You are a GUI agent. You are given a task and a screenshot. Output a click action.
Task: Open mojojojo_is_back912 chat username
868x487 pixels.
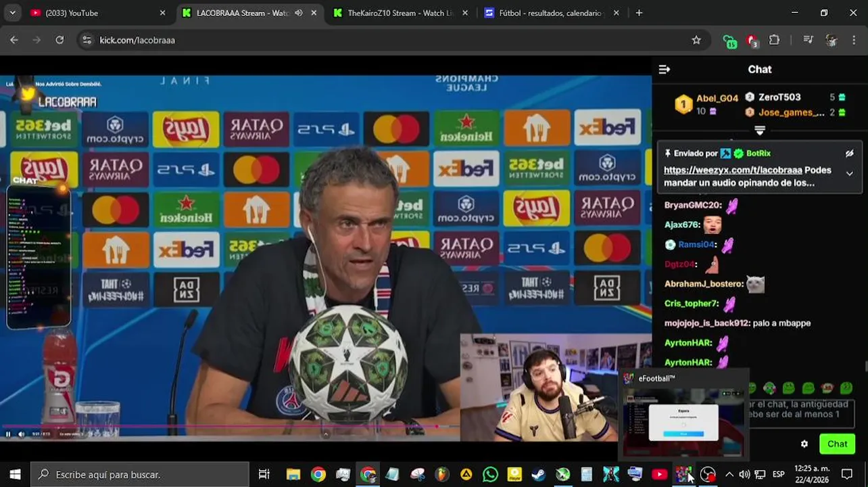pos(706,323)
